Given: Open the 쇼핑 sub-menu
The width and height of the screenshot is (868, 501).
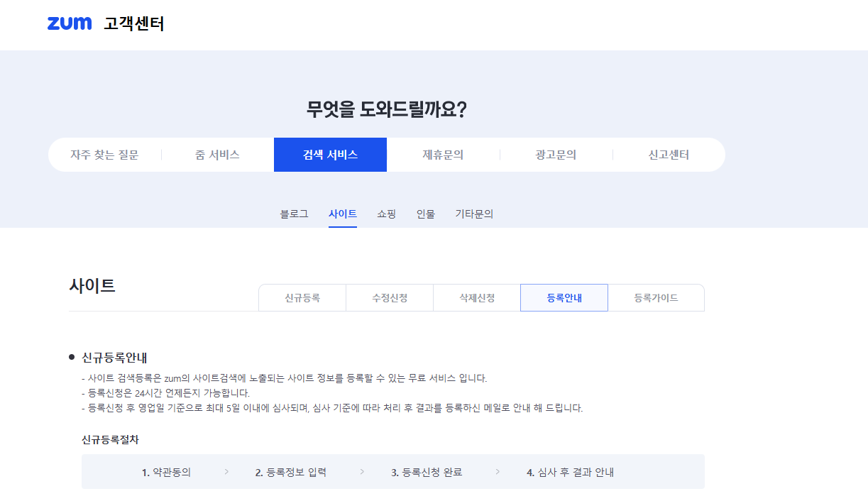Looking at the screenshot, I should (387, 214).
